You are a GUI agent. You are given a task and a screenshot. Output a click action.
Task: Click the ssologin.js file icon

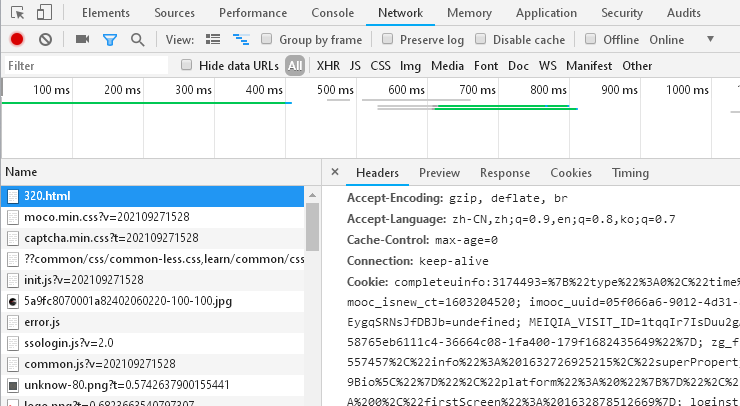[13, 343]
